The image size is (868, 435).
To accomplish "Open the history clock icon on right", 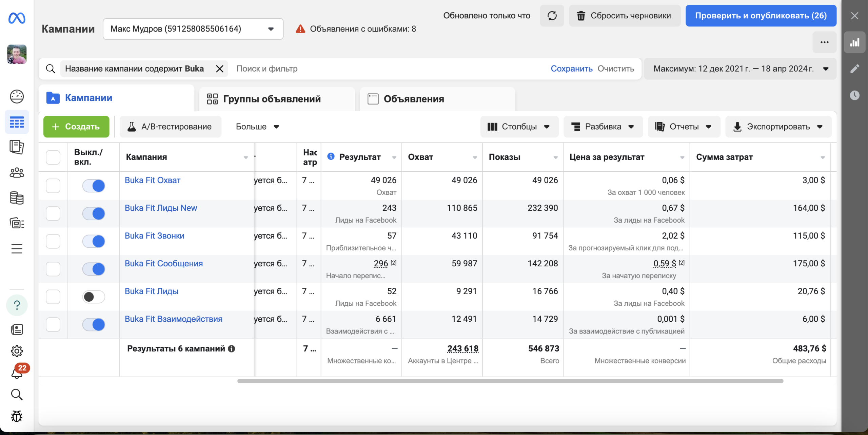I will tap(854, 95).
